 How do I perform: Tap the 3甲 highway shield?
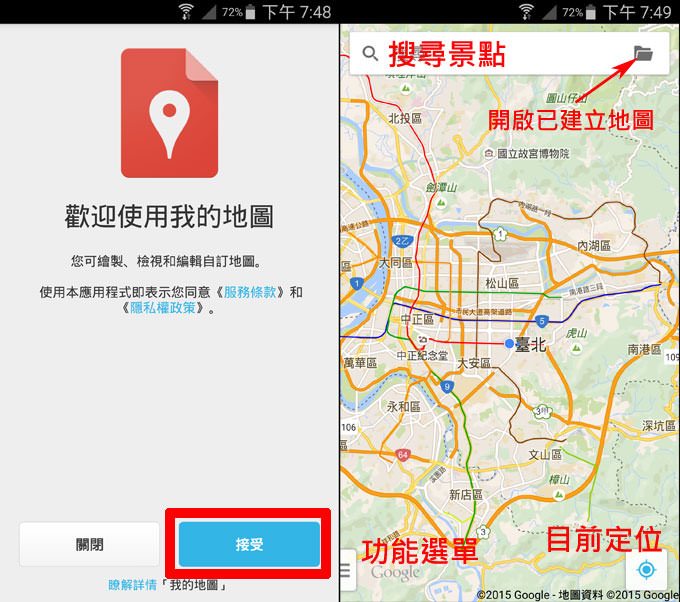542,412
